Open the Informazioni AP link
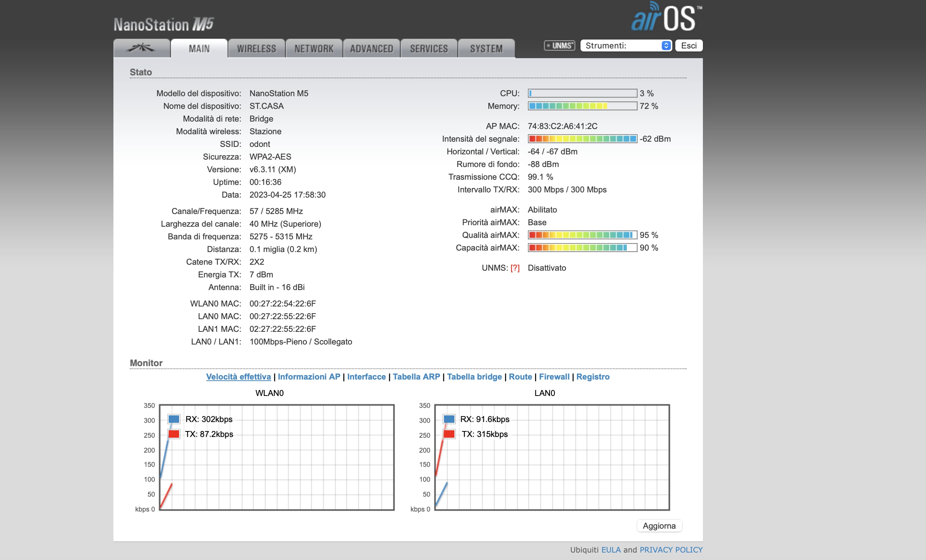Image resolution: width=926 pixels, height=560 pixels. [309, 376]
